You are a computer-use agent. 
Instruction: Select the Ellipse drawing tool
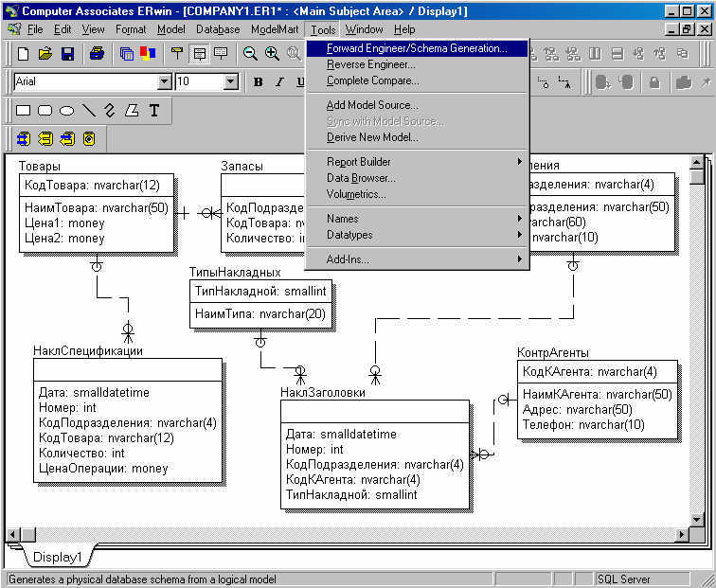pyautogui.click(x=66, y=111)
